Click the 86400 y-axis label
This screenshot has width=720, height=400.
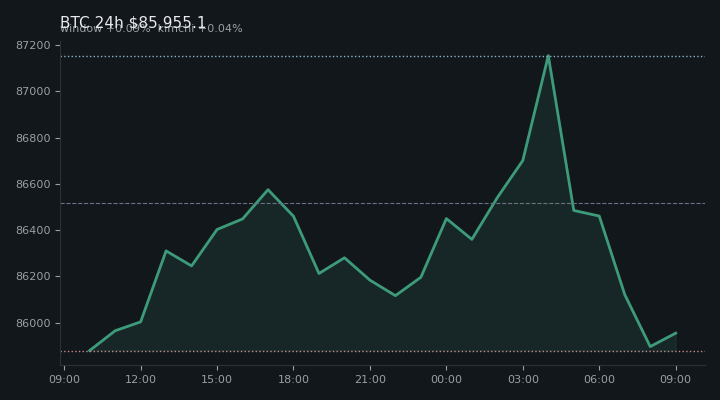33,230
